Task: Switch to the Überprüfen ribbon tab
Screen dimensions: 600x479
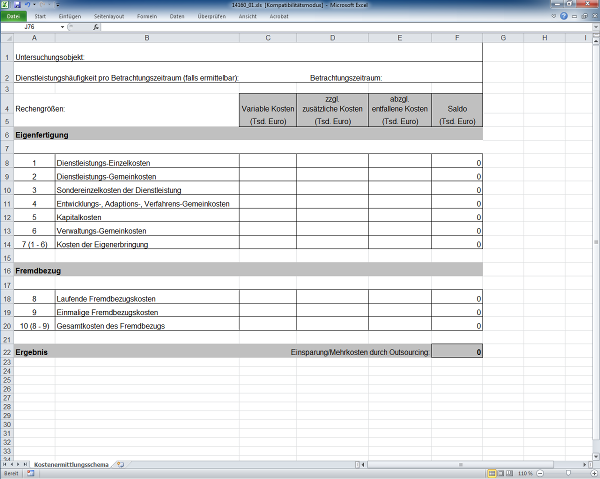Action: [x=212, y=17]
